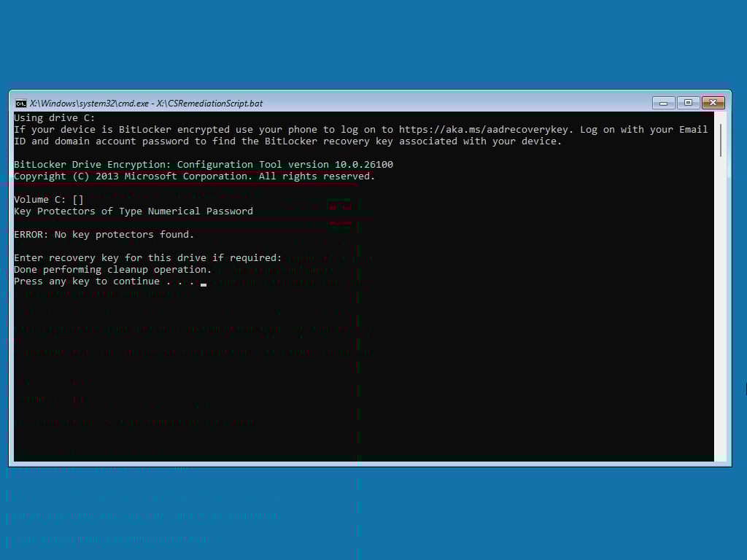Close the cmd.exe remediation script window

tap(713, 103)
